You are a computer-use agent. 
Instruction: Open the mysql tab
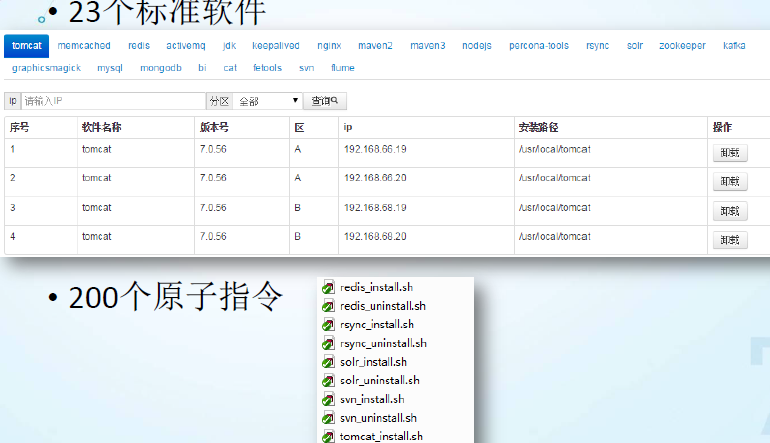(x=110, y=68)
